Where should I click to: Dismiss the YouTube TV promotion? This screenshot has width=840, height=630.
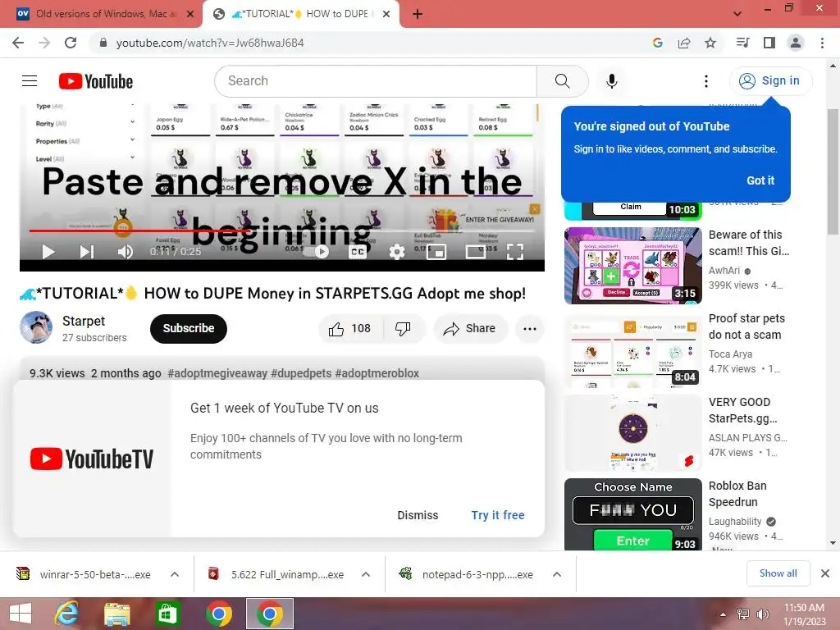[x=418, y=515]
